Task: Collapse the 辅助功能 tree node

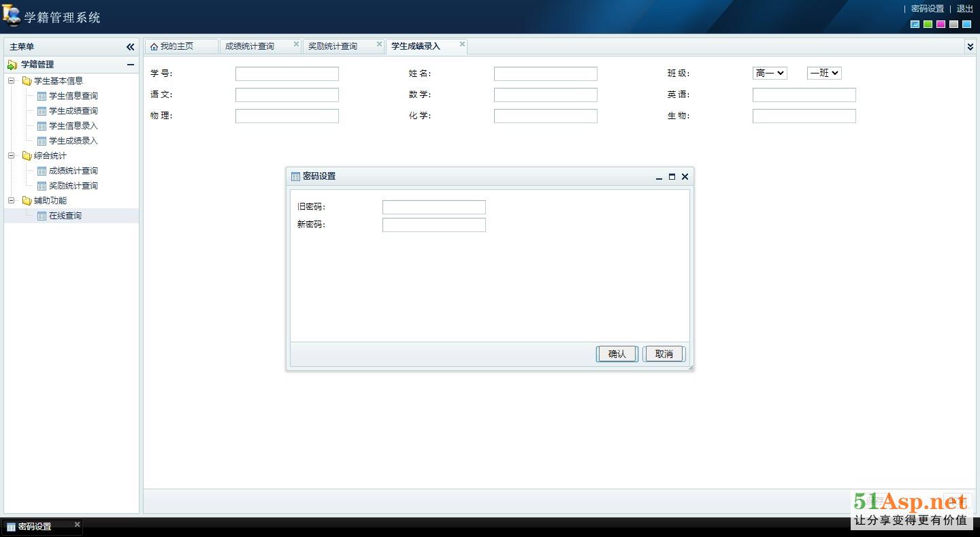Action: point(11,201)
